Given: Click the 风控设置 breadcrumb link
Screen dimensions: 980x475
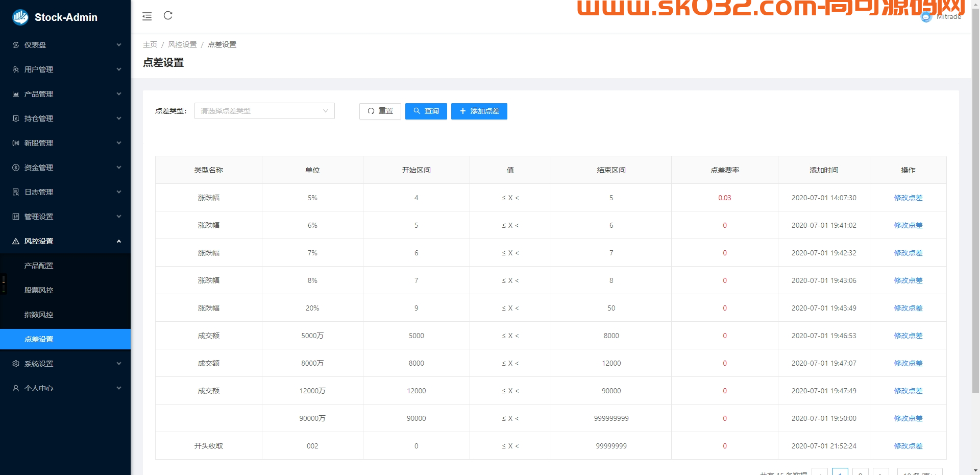Looking at the screenshot, I should 182,44.
